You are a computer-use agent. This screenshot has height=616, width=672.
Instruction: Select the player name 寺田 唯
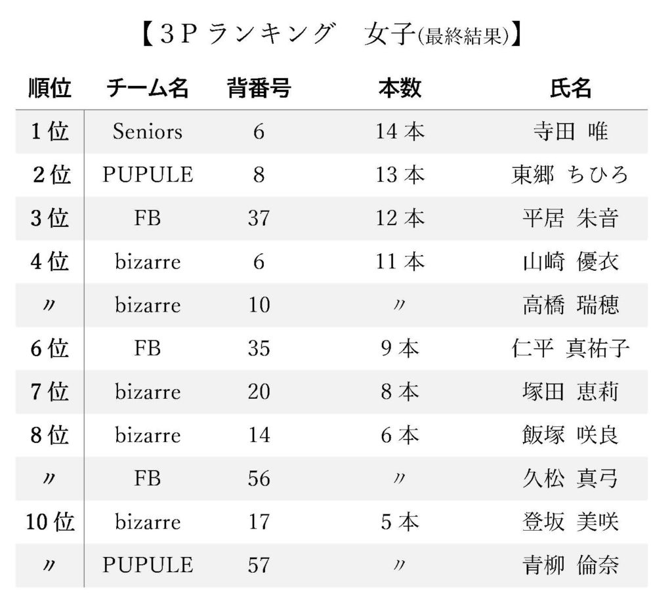point(570,132)
